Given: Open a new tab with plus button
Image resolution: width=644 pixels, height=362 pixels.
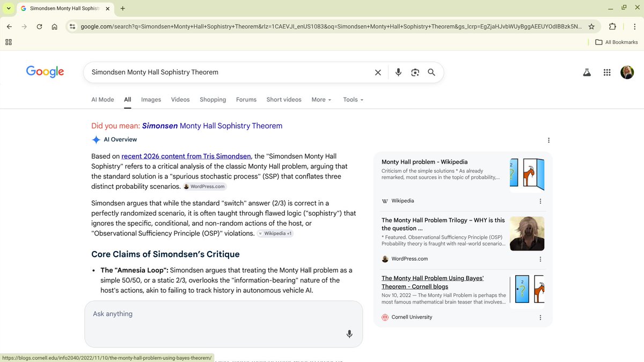Looking at the screenshot, I should pyautogui.click(x=122, y=9).
